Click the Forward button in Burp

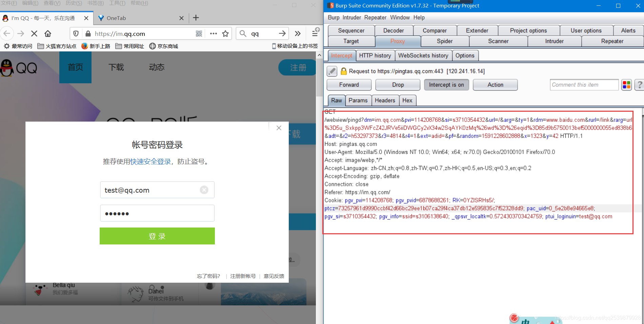pos(349,85)
